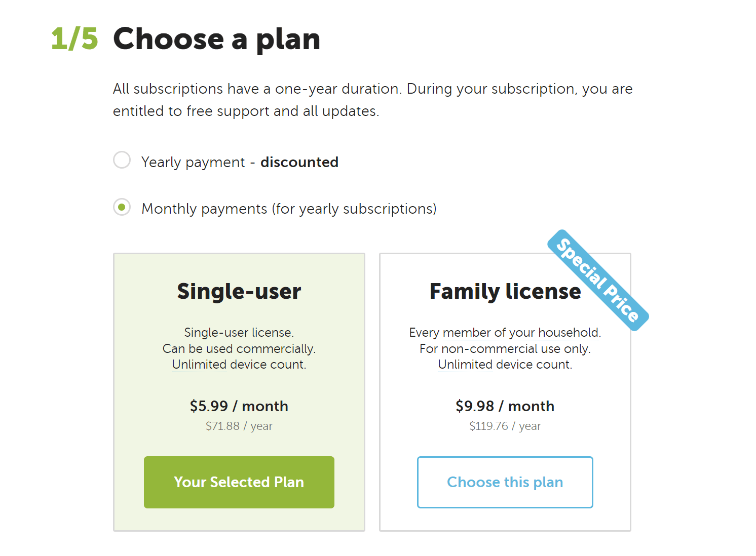
Task: Select the Yearly payment discounted option
Action: coord(122,160)
